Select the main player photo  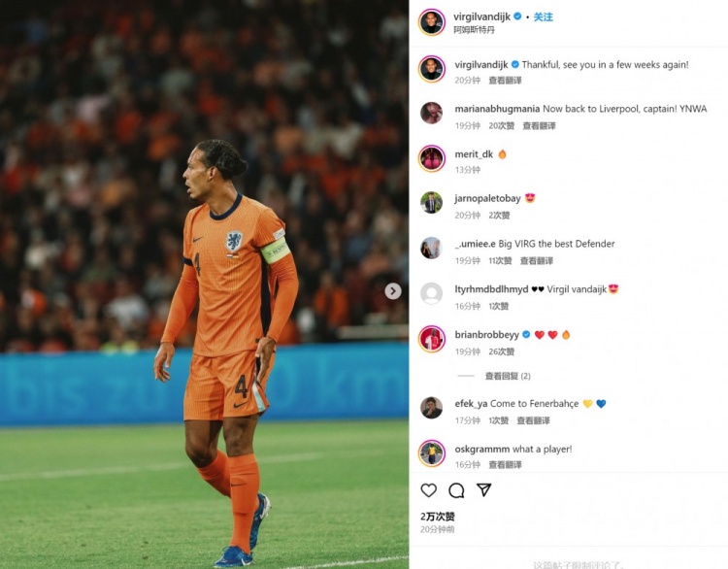pos(204,284)
